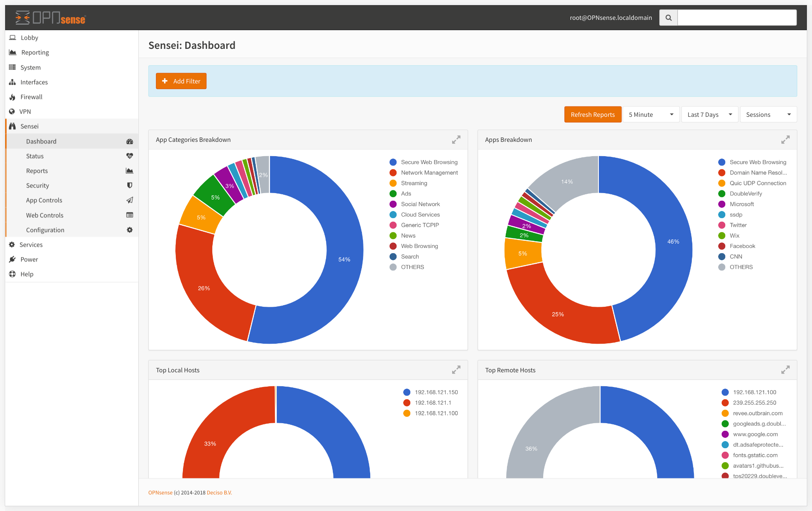This screenshot has height=511, width=812.
Task: Click root@OPNsense.localdomain user label
Action: (611, 17)
